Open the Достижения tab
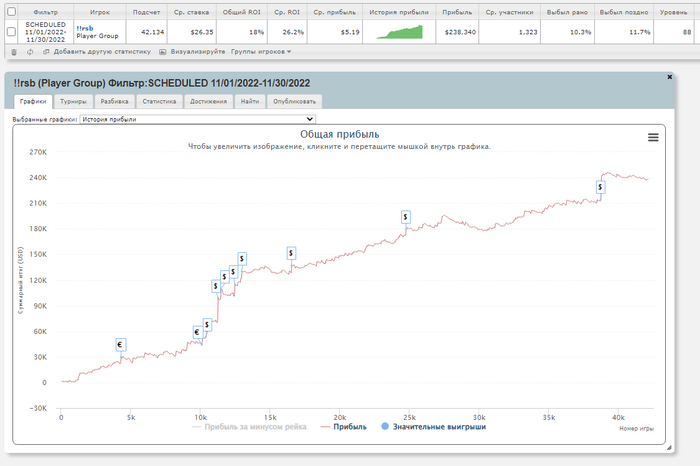 208,101
